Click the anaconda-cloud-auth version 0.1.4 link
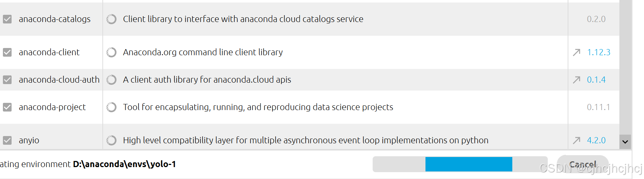 click(596, 80)
